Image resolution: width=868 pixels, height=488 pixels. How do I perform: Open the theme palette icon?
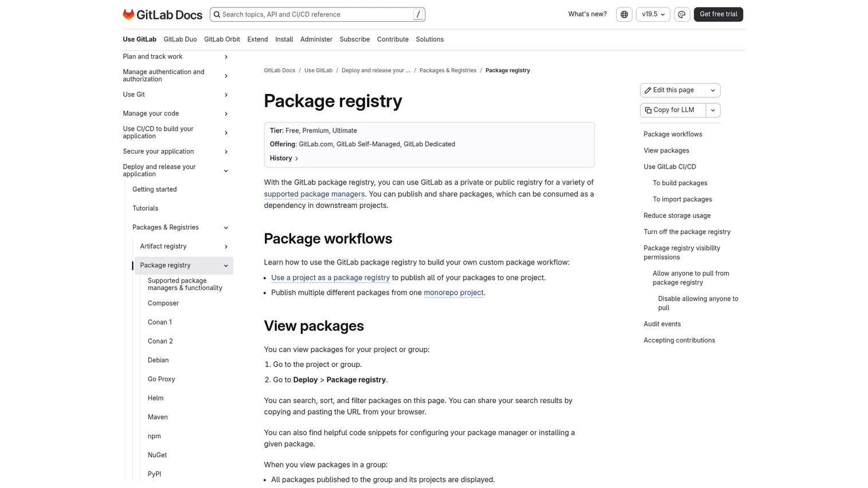[x=682, y=14]
